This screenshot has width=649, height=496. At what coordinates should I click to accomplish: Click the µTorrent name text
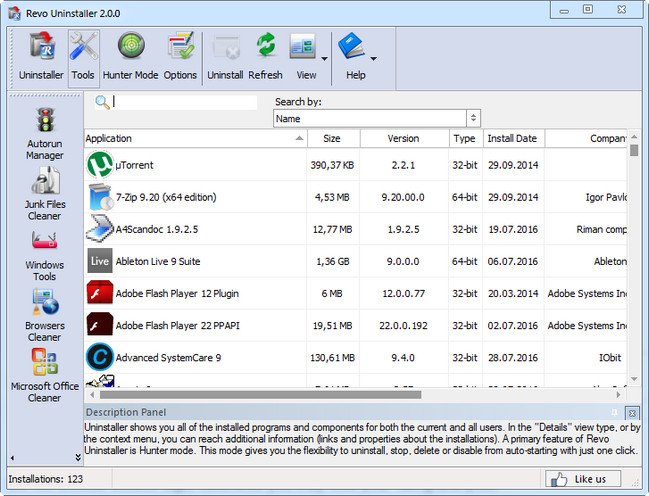point(134,165)
